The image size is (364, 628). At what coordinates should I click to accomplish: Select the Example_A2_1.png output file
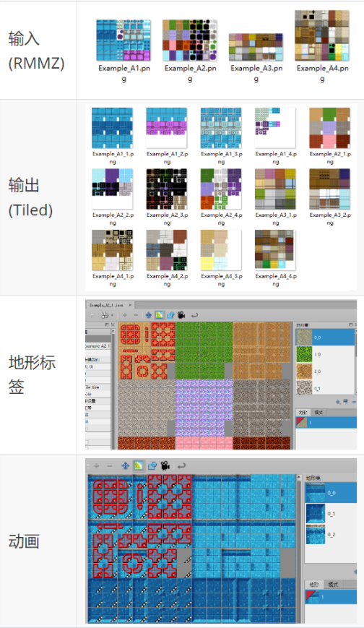point(329,128)
